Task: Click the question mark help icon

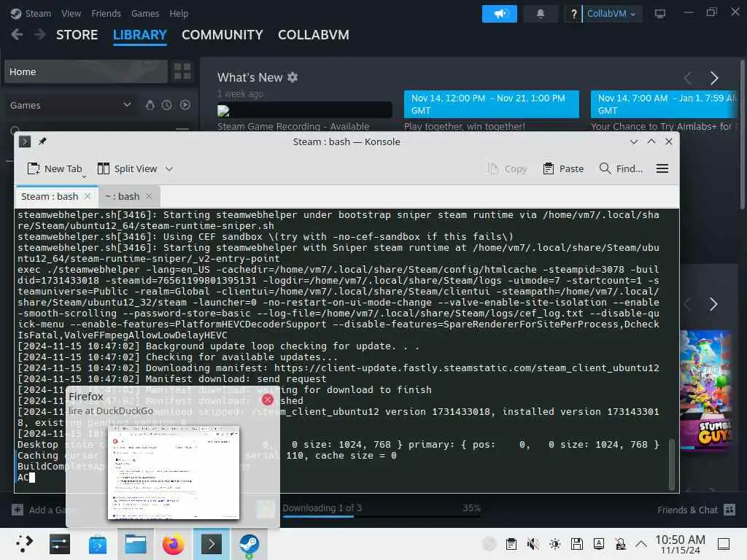Action: click(573, 14)
